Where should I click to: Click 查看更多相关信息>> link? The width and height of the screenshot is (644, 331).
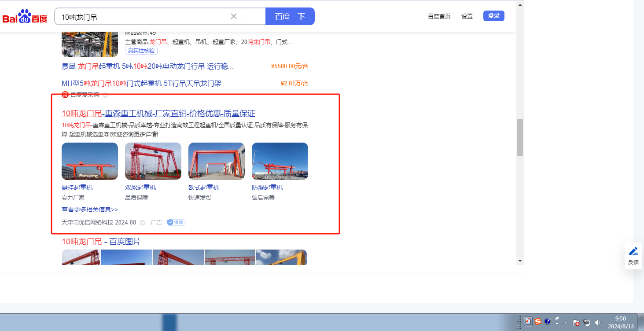click(x=90, y=210)
